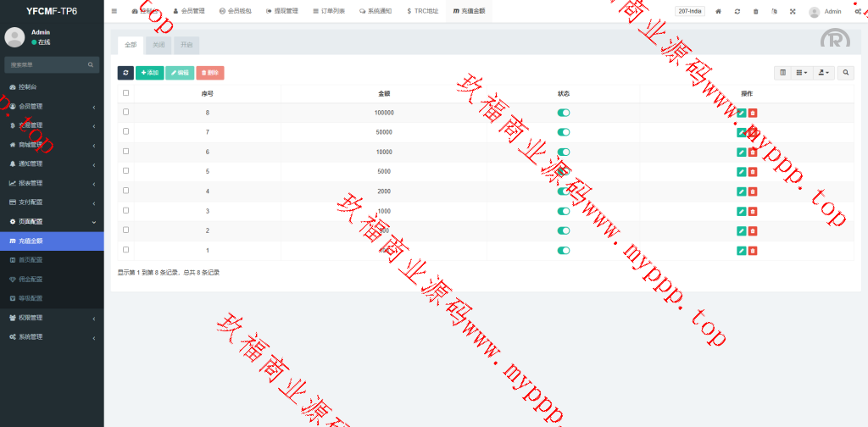Image resolution: width=868 pixels, height=427 pixels.
Task: Click the green 添加 button
Action: [x=150, y=73]
